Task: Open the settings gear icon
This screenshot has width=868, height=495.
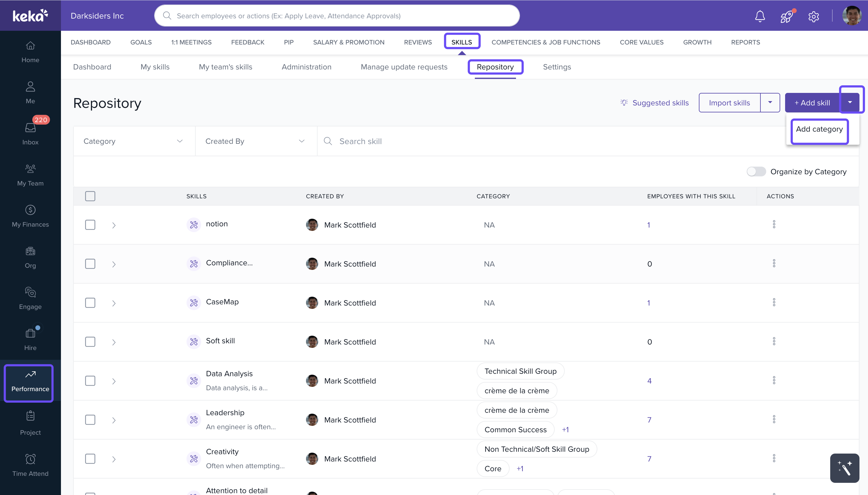Action: point(813,16)
